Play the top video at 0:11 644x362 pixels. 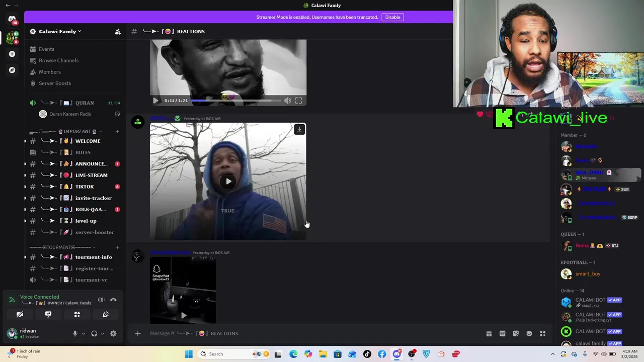pyautogui.click(x=155, y=101)
